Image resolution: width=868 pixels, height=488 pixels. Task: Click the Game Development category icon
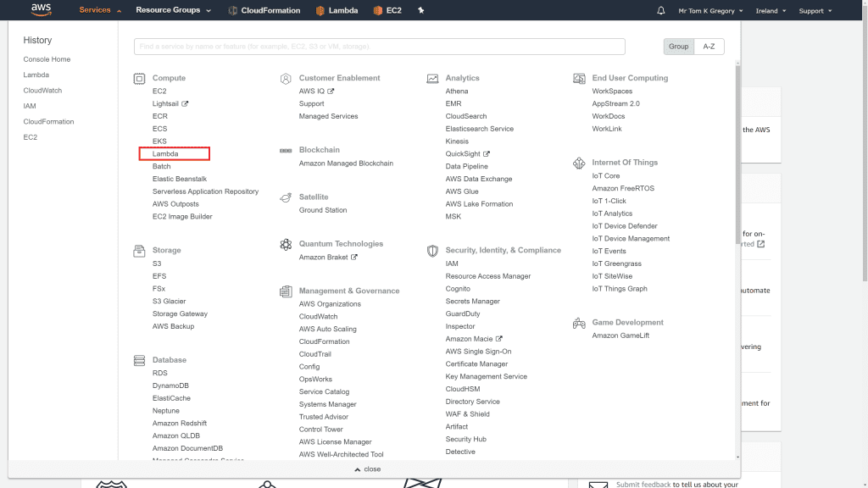tap(579, 323)
